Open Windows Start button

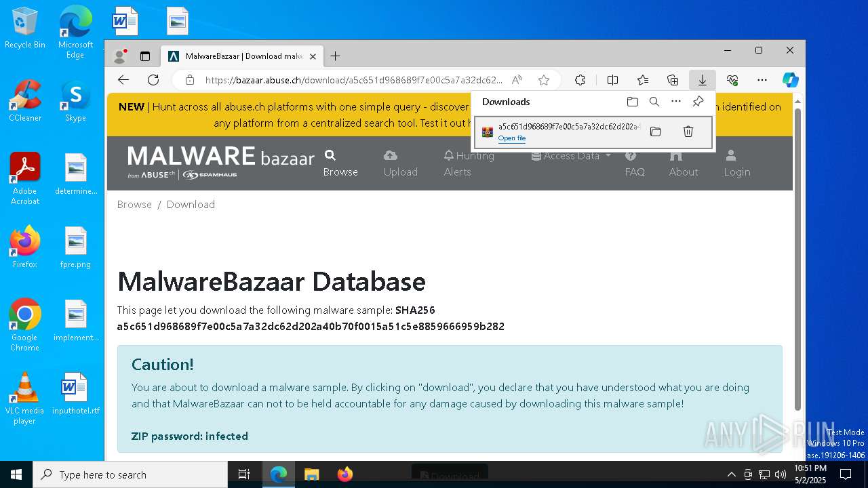point(16,474)
